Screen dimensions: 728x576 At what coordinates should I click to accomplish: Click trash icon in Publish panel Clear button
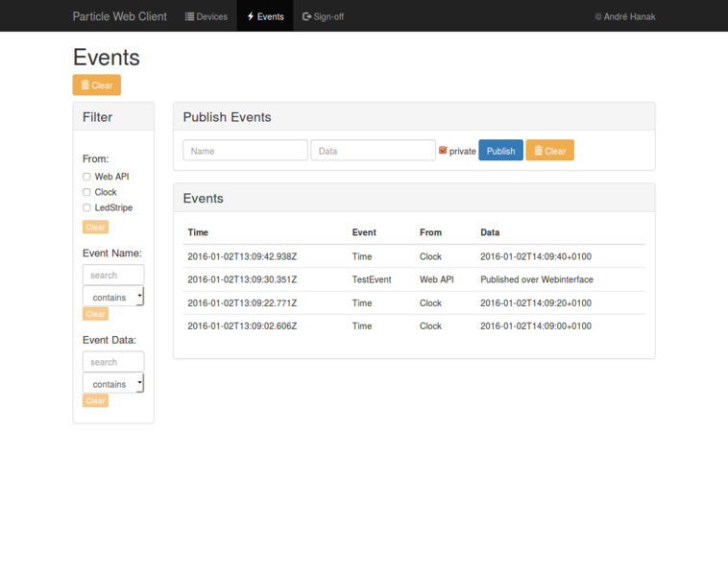538,151
